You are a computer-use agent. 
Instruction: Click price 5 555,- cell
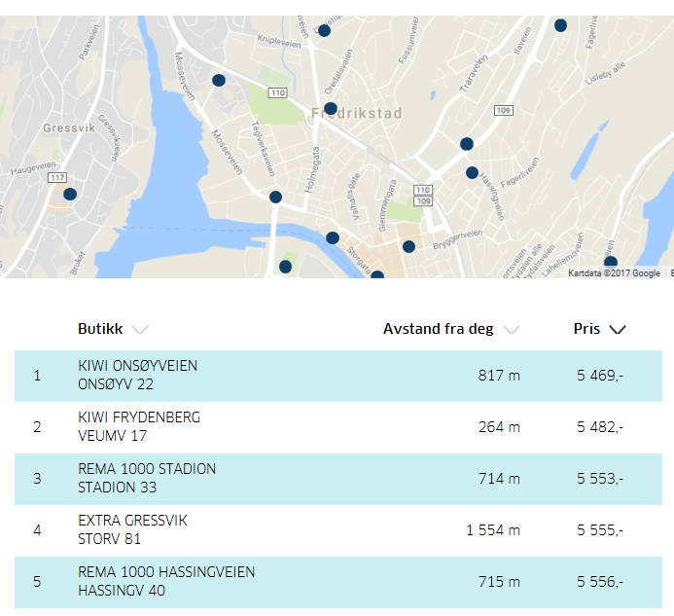point(600,530)
